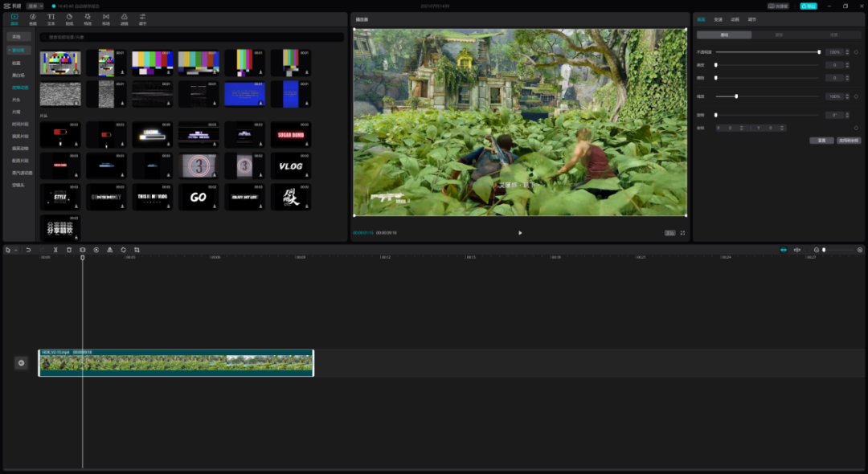Select the GO intro thumbnail
This screenshot has width=868, height=474.
(199, 197)
